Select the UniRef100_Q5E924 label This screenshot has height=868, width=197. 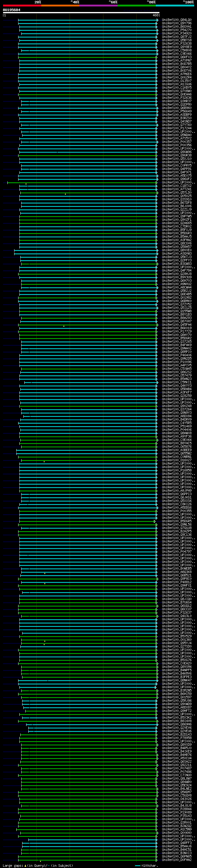[176, 785]
